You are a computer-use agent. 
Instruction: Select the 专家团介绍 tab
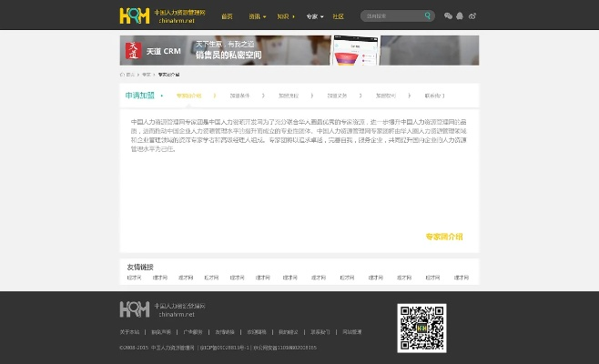(188, 96)
